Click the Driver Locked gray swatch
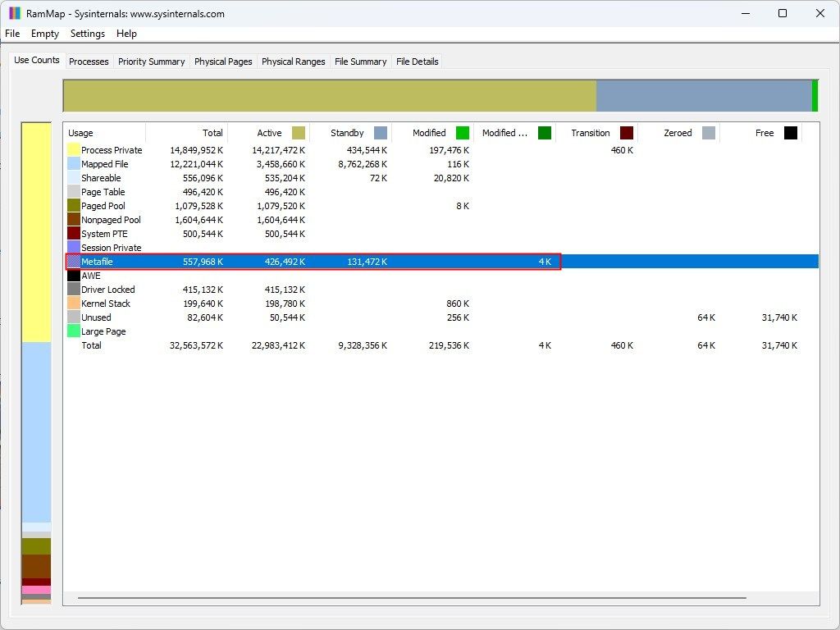Image resolution: width=840 pixels, height=630 pixels. (x=73, y=290)
